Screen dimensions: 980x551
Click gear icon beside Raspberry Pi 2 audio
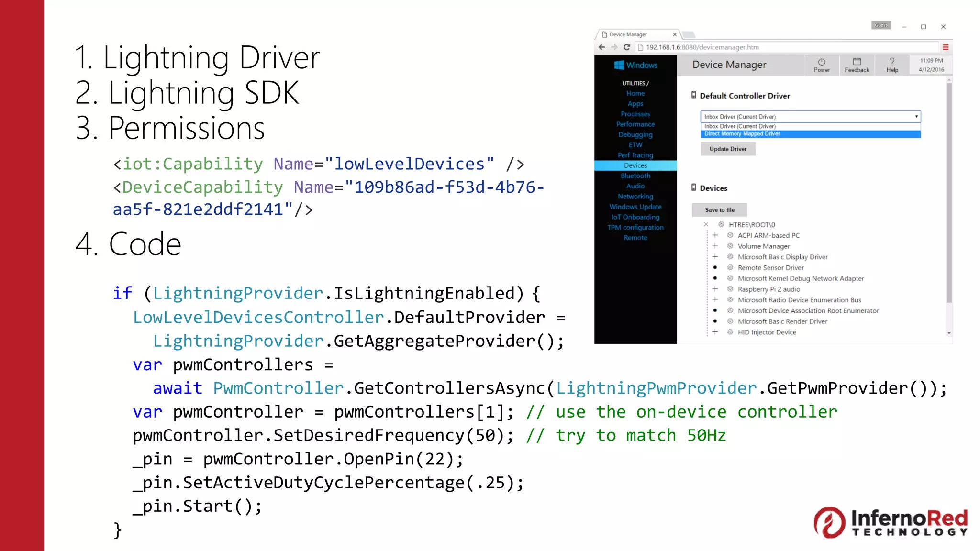coord(730,289)
